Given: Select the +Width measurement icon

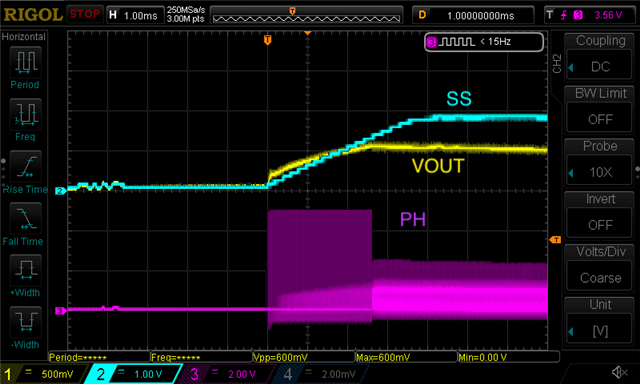Looking at the screenshot, I should pos(25,270).
